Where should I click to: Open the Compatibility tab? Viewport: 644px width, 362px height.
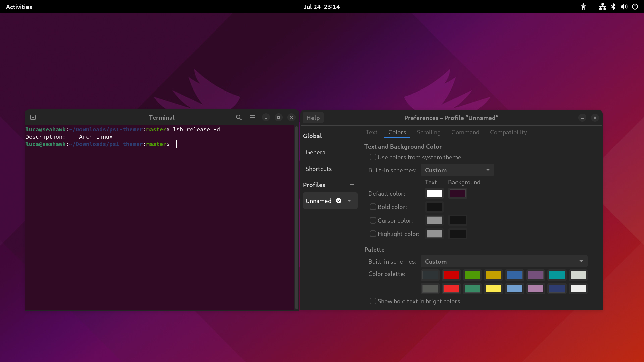(x=508, y=132)
